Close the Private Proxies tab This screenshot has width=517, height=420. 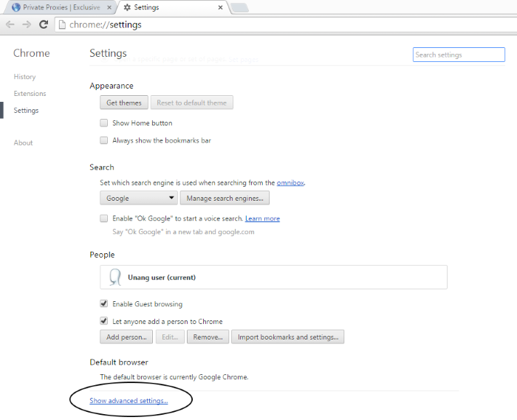pyautogui.click(x=109, y=7)
